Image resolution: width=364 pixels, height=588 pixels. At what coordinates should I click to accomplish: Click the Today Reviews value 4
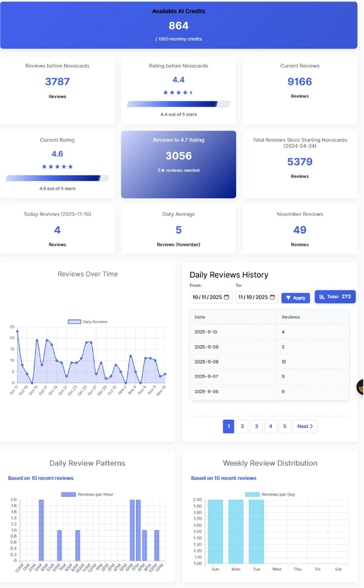coord(57,230)
